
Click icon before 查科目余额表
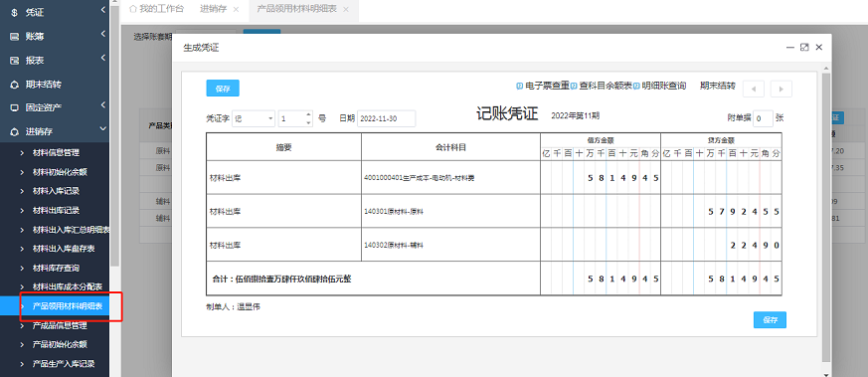[574, 87]
